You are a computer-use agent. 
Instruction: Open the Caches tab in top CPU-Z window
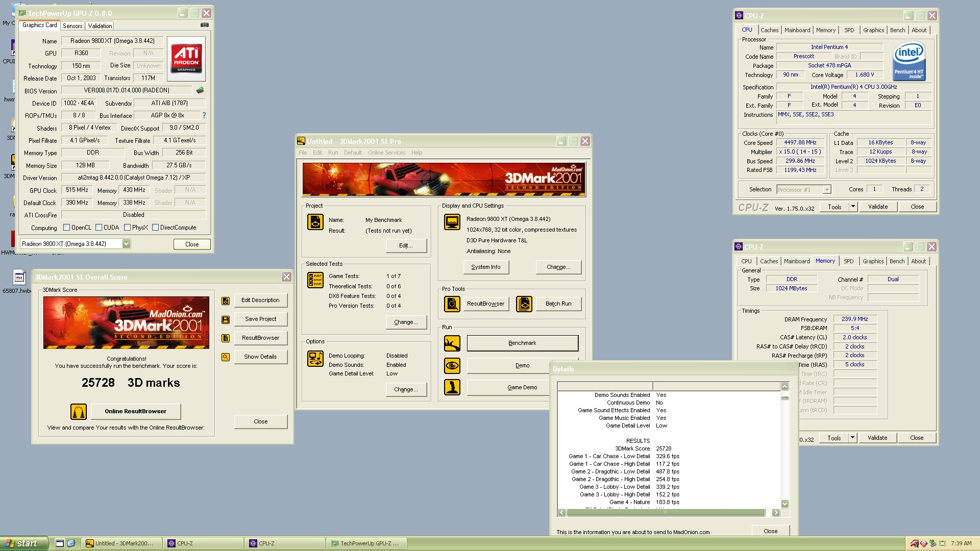tap(769, 30)
